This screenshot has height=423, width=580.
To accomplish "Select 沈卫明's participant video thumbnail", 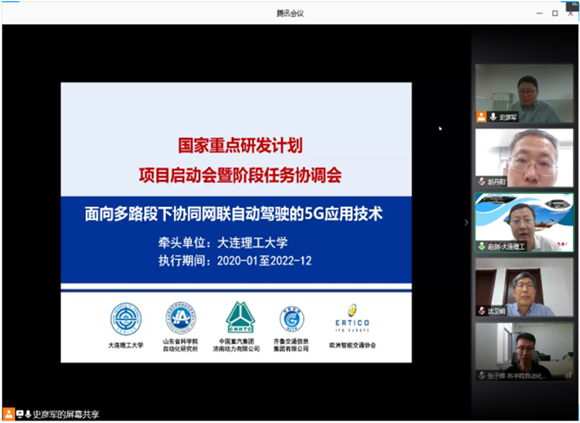I will (x=524, y=287).
